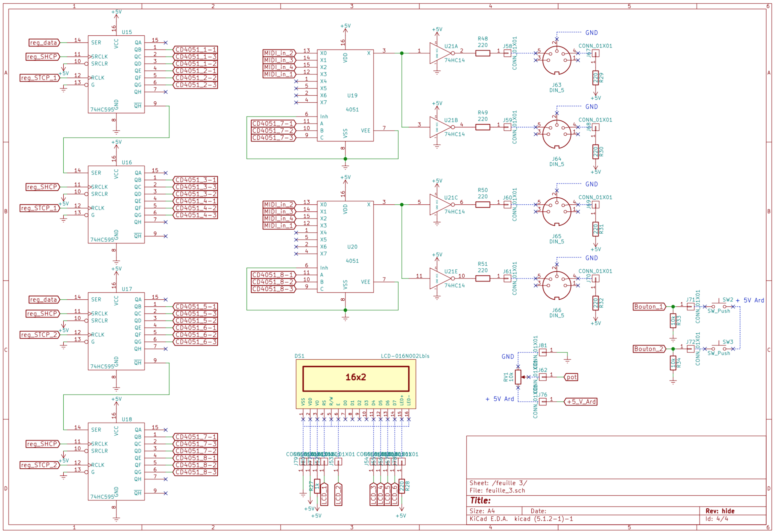Click the U15 74HC595 shift register symbol
This screenshot has width=775, height=532.
[x=116, y=74]
